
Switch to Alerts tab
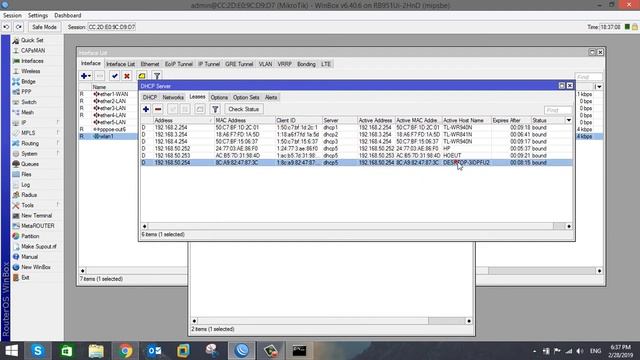271,98
